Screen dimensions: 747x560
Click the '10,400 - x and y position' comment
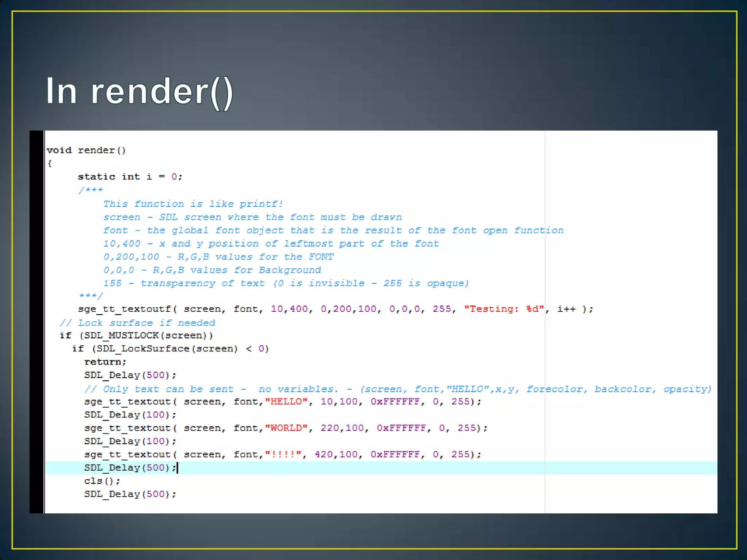[271, 244]
